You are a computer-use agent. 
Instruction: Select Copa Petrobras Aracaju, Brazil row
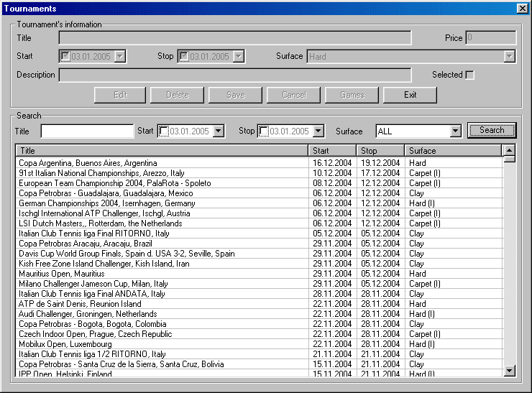pos(259,244)
